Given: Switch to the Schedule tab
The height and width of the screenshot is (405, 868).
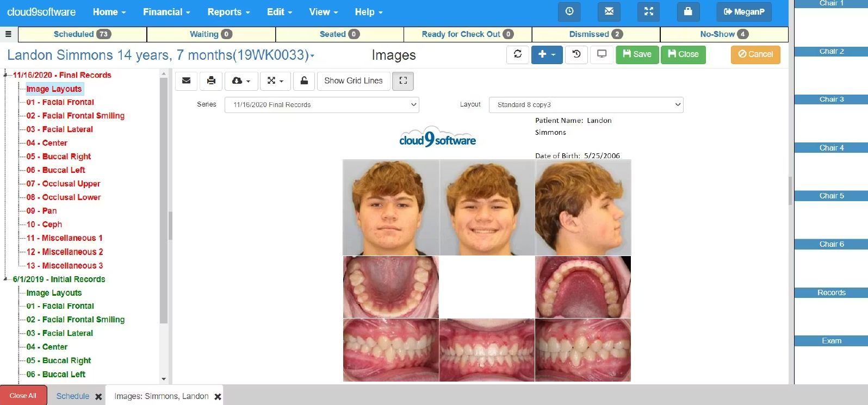Looking at the screenshot, I should [x=72, y=396].
